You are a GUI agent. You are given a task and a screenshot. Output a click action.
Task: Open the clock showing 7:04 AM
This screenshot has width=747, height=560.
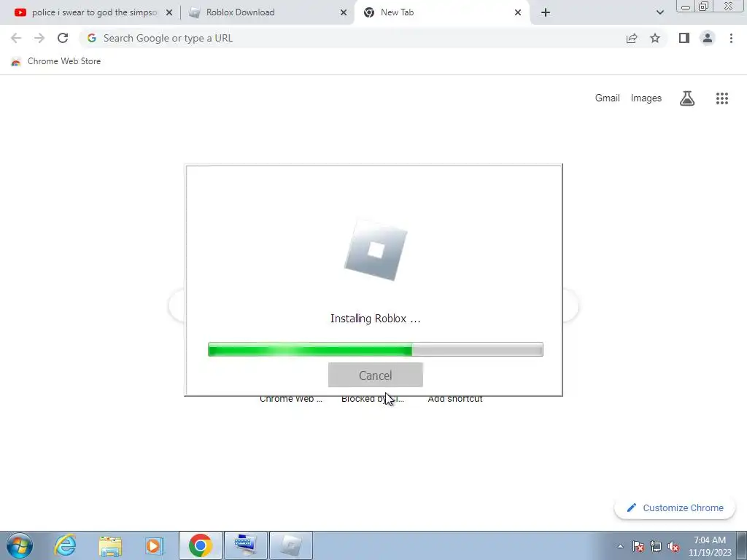pos(710,546)
